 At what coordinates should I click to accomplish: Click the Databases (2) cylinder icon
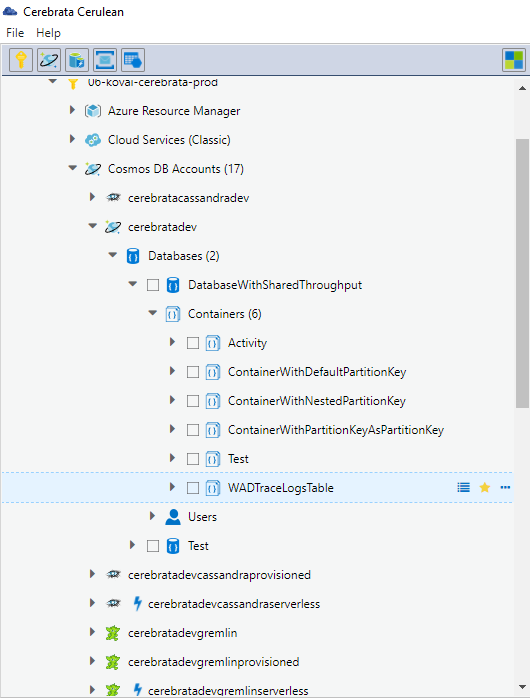click(x=133, y=256)
